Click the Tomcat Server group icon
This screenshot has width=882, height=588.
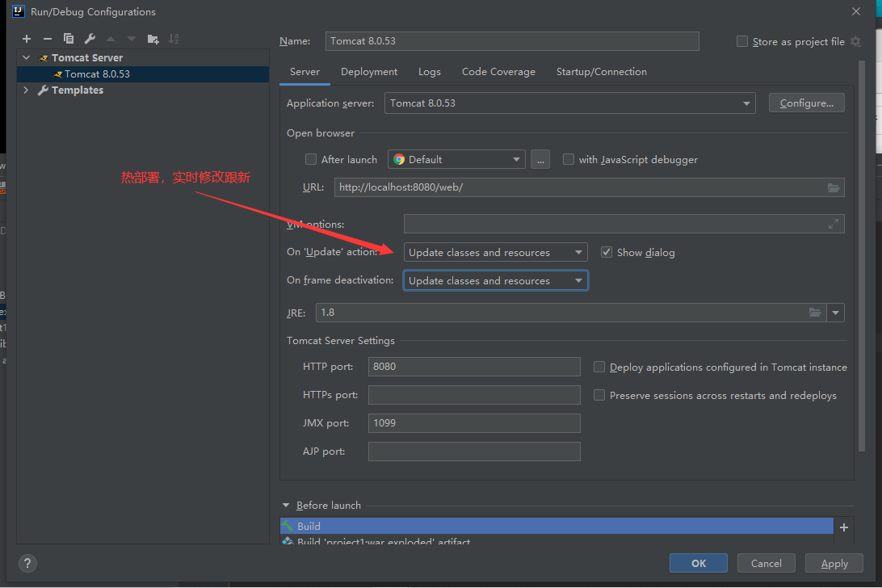tap(44, 58)
